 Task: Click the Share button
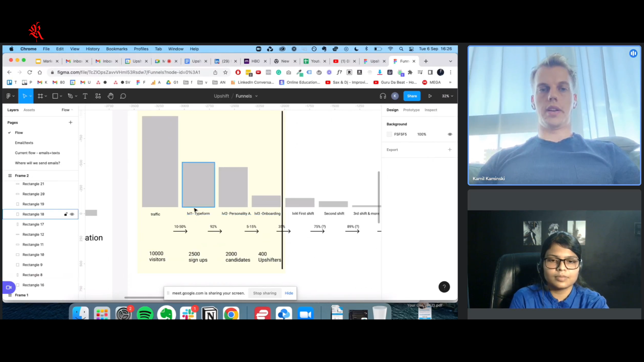[412, 96]
